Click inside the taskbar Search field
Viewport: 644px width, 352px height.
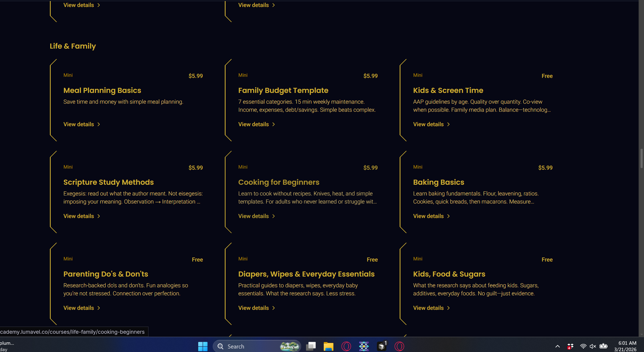pos(249,346)
